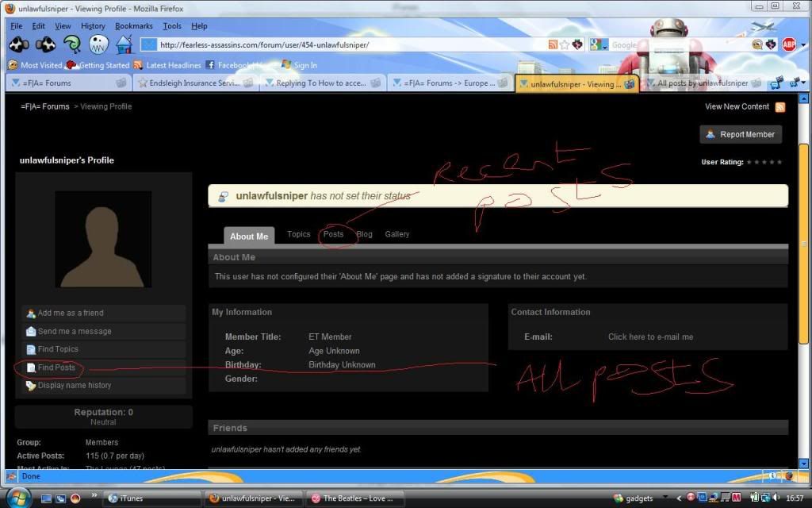
Task: Open the Most Visited bookmarks folder
Action: point(35,65)
